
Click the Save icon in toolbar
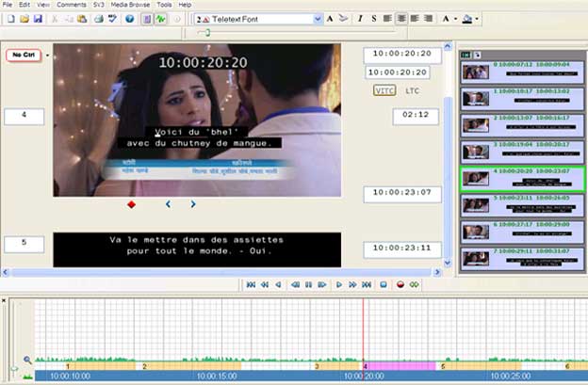tap(38, 19)
